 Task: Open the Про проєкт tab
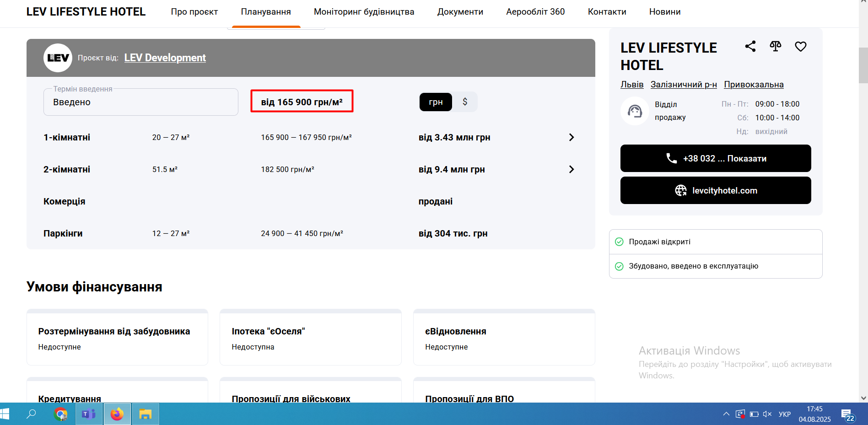pos(194,12)
